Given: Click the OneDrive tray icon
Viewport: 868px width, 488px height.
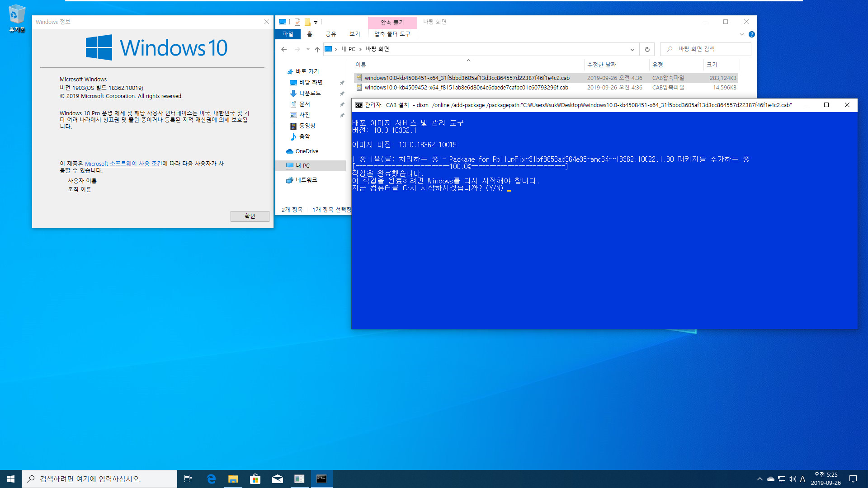Looking at the screenshot, I should coord(770,479).
